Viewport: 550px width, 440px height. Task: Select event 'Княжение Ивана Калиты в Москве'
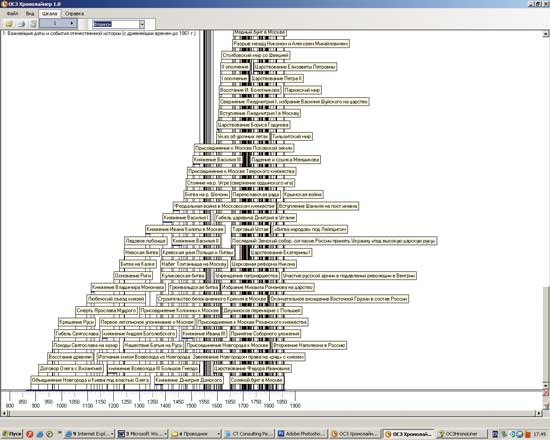click(185, 229)
